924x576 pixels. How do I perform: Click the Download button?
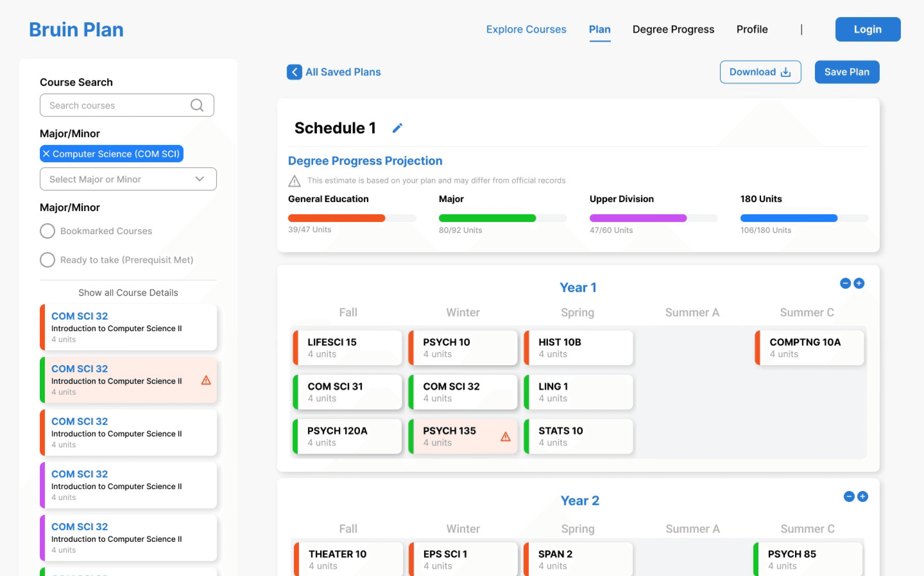point(760,72)
